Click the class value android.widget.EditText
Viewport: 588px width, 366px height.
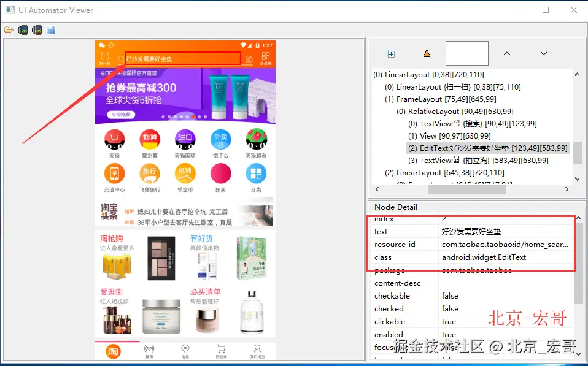(484, 257)
